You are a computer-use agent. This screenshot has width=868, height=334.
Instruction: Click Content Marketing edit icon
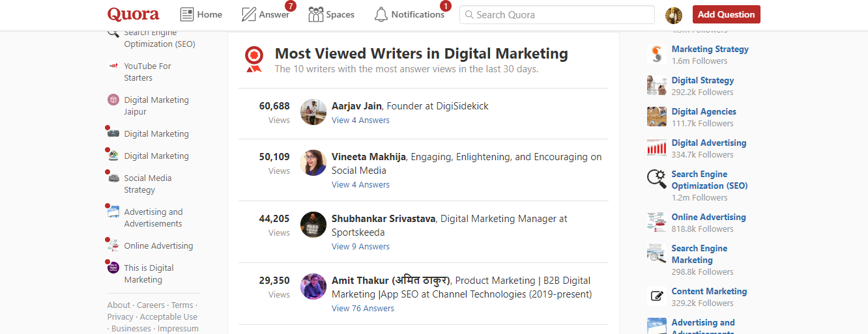(657, 296)
